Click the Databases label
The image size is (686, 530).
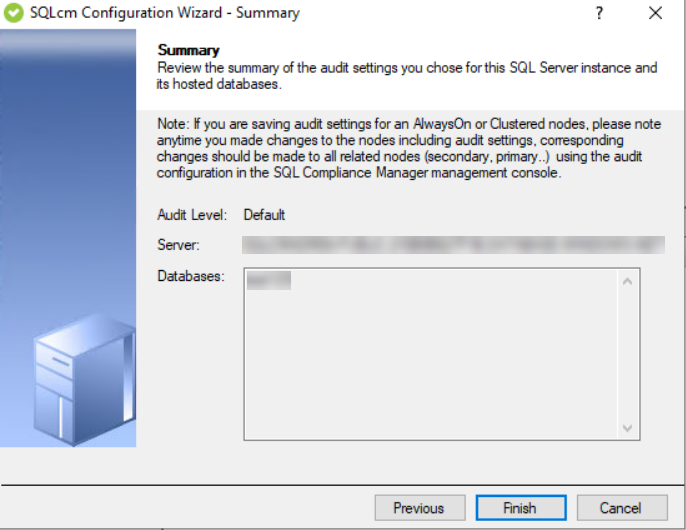(190, 276)
